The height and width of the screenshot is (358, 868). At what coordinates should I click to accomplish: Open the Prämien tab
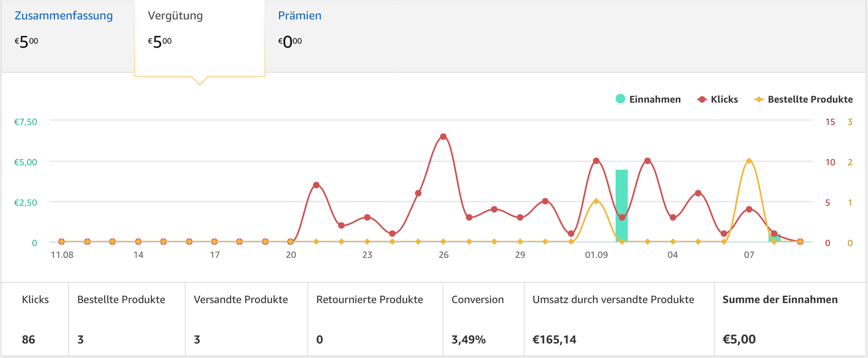click(299, 16)
